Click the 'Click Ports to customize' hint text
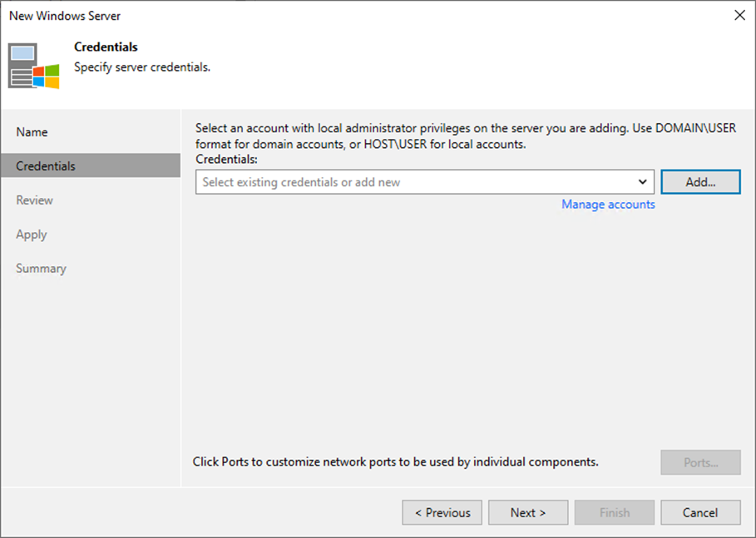Screen dimensions: 756x538 point(395,461)
